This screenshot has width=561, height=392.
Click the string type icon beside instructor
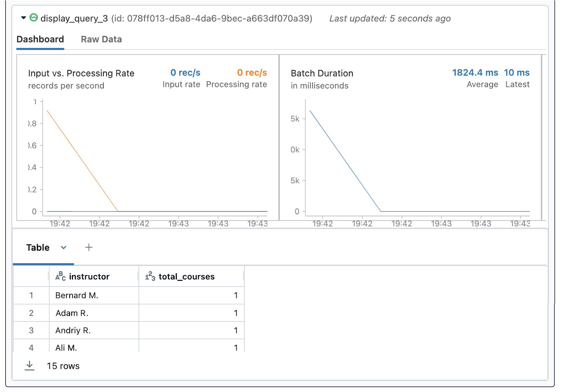[x=60, y=276]
